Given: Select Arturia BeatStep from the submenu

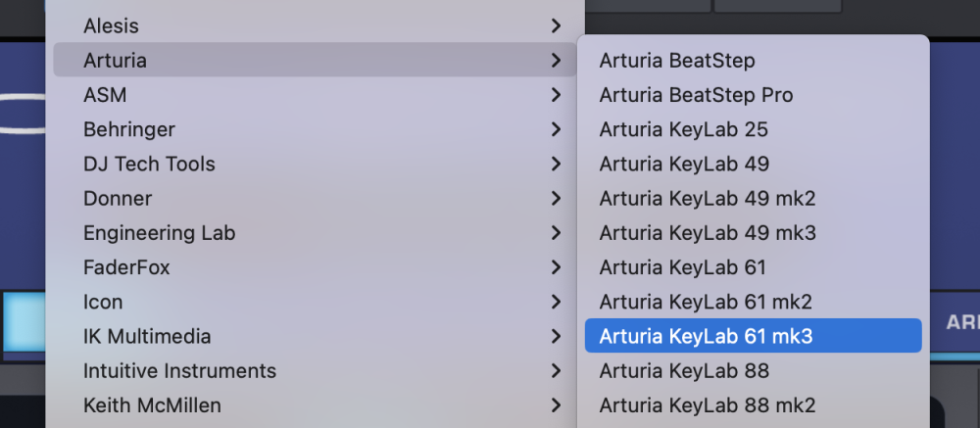Looking at the screenshot, I should coord(677,61).
